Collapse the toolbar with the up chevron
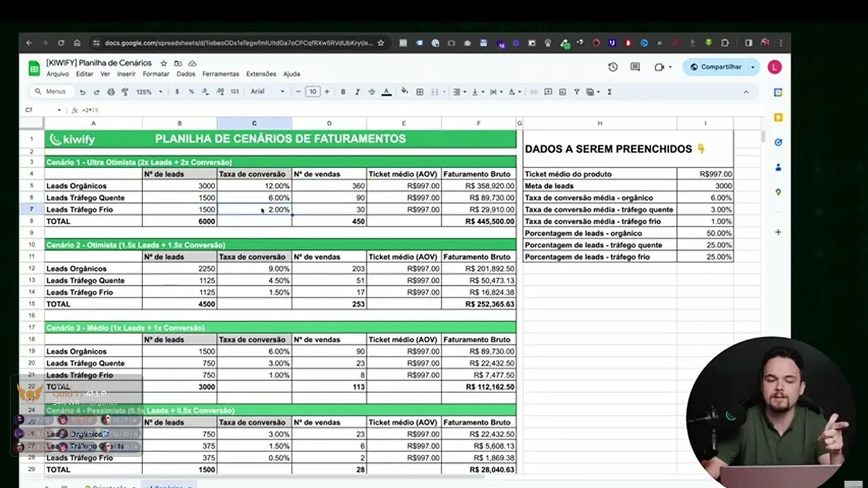This screenshot has width=868, height=488. (746, 91)
